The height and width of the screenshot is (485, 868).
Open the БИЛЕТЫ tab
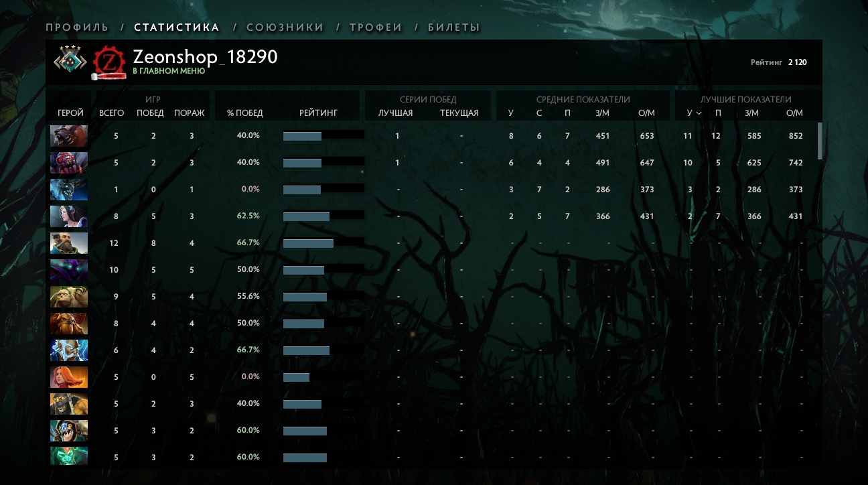tap(454, 27)
